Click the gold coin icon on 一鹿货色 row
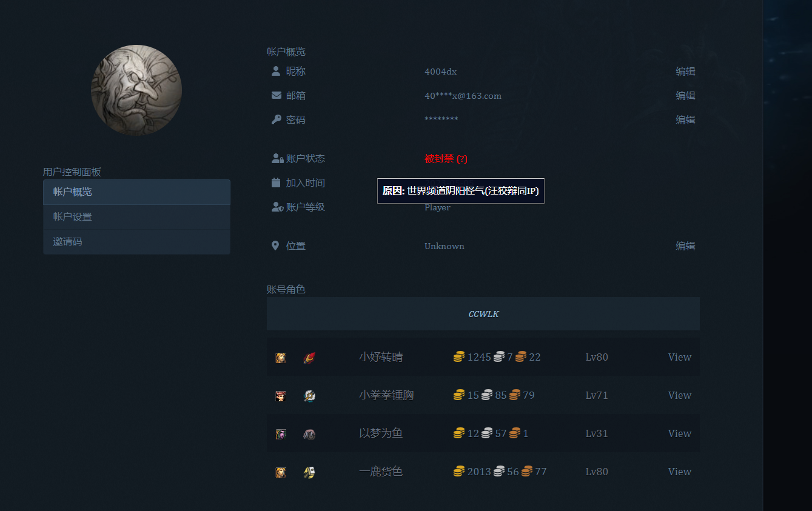The width and height of the screenshot is (812, 511). 459,471
